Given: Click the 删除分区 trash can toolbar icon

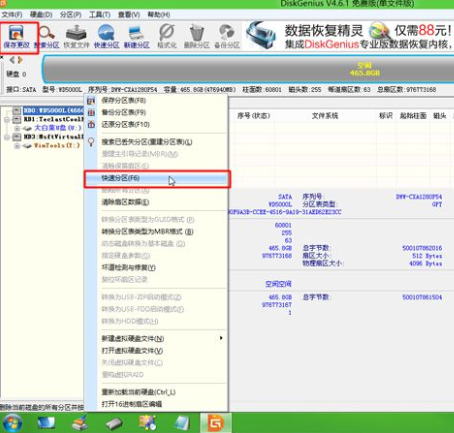Looking at the screenshot, I should coord(197,37).
